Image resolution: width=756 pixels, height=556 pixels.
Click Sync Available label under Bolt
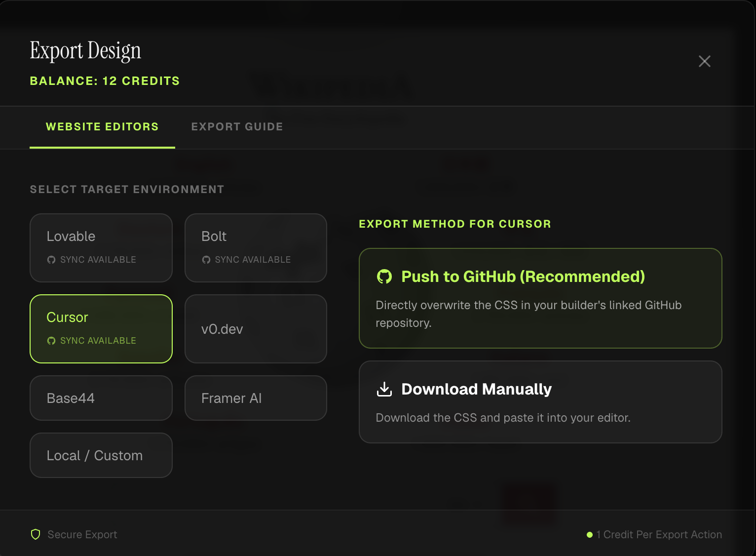[x=253, y=260]
